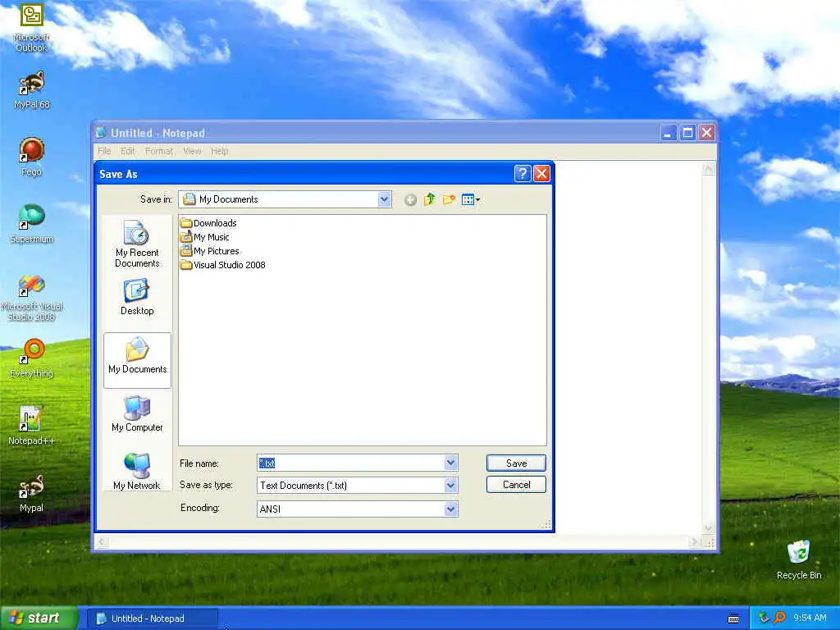Viewport: 840px width, 630px height.
Task: Close the Save As dialog
Action: [x=541, y=174]
